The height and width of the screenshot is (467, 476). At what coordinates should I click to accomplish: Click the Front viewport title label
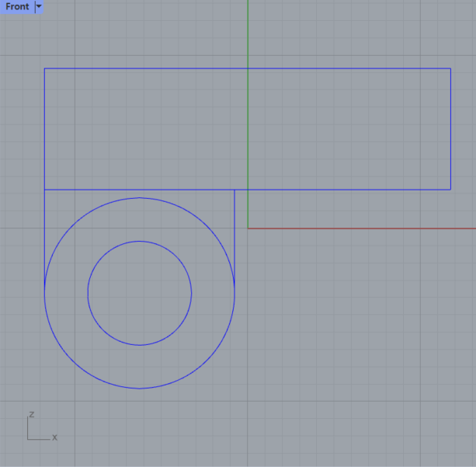[x=17, y=6]
